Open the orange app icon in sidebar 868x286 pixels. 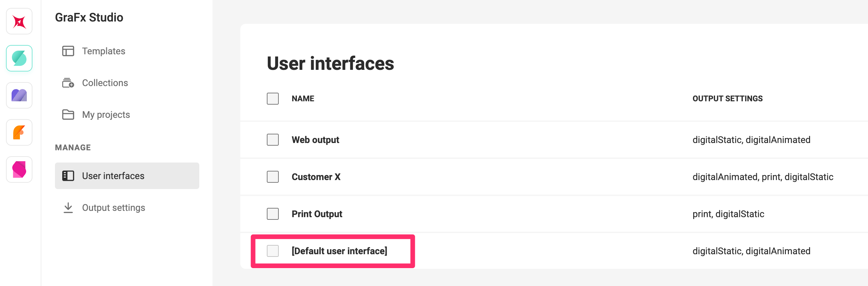[x=19, y=132]
